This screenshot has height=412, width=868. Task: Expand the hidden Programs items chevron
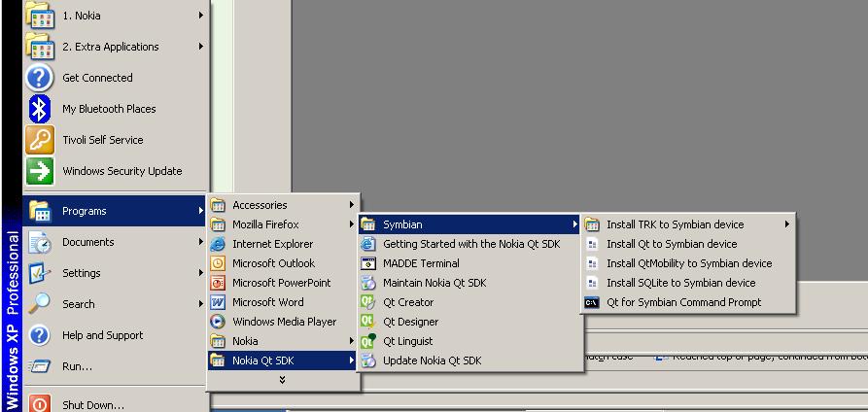pos(282,380)
